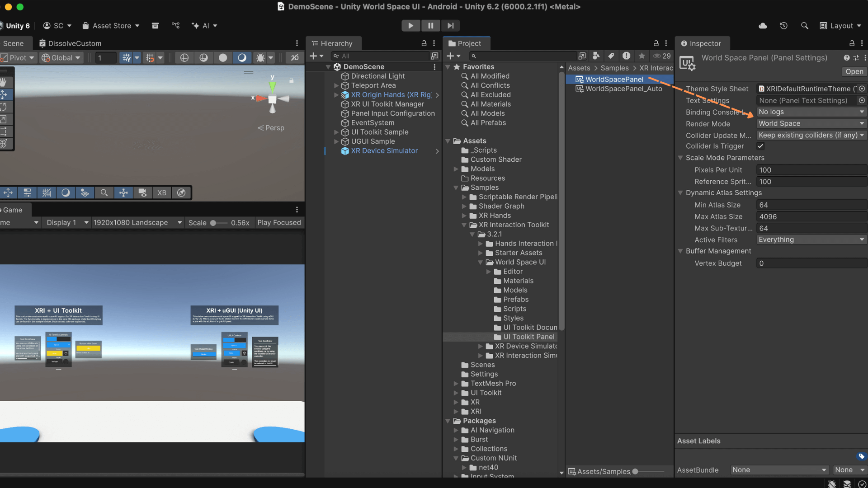Image resolution: width=868 pixels, height=488 pixels.
Task: Open Unity cloud services icon
Action: tap(763, 26)
